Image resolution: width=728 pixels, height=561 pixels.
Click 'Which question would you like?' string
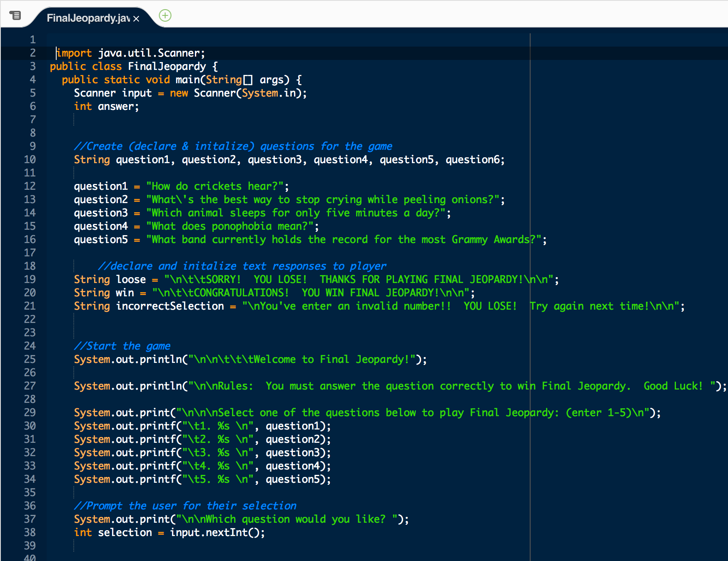point(287,519)
